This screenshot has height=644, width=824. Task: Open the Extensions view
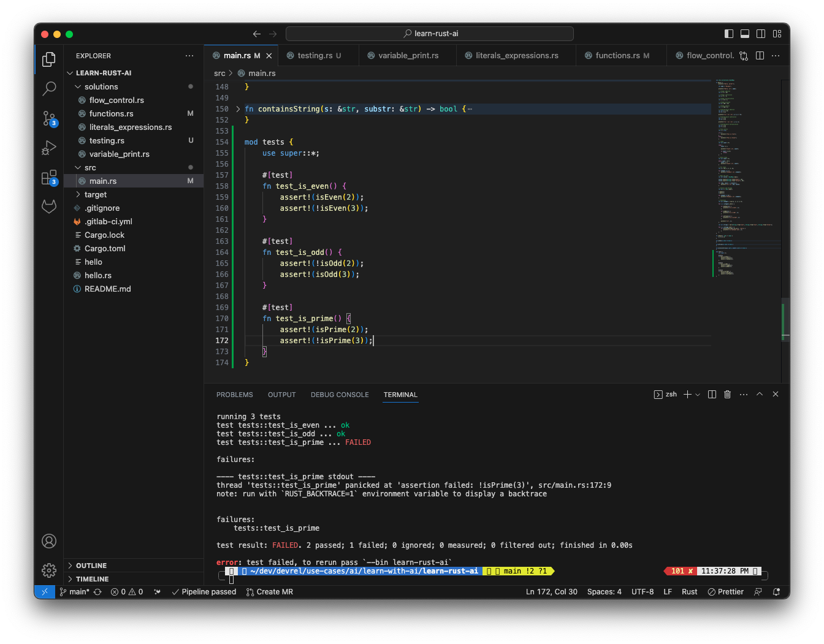tap(49, 177)
